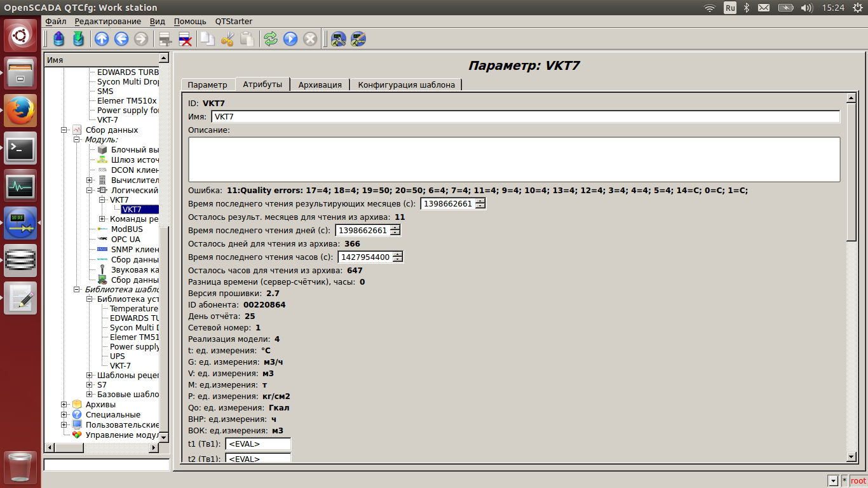
Task: Start the periodic update with play icon
Action: pyautogui.click(x=290, y=39)
